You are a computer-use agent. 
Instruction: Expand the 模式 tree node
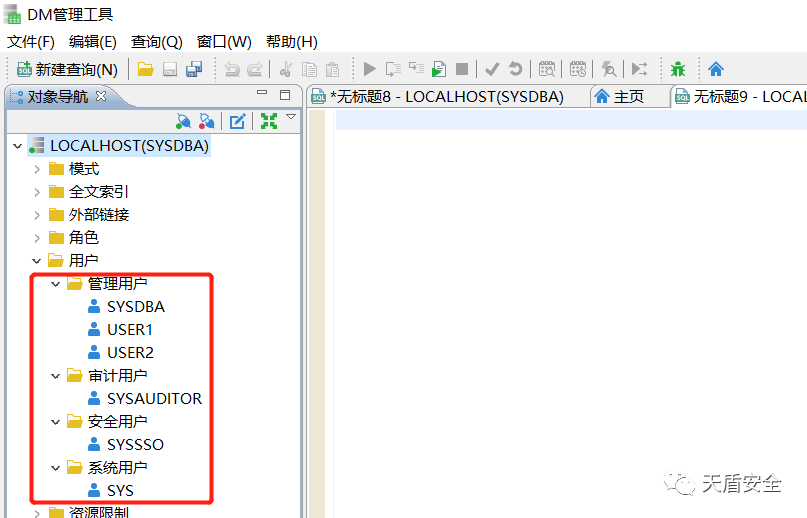point(37,169)
